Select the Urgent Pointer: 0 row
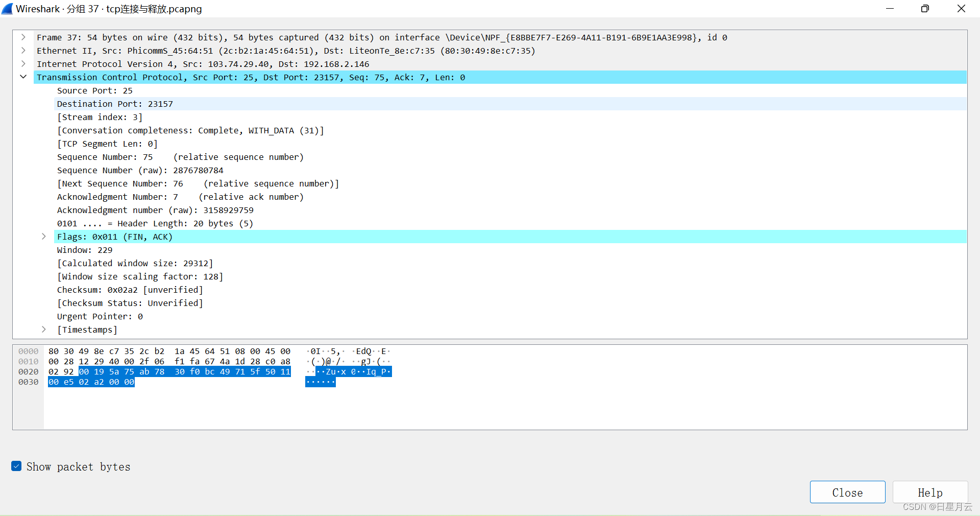980x516 pixels. coord(510,316)
